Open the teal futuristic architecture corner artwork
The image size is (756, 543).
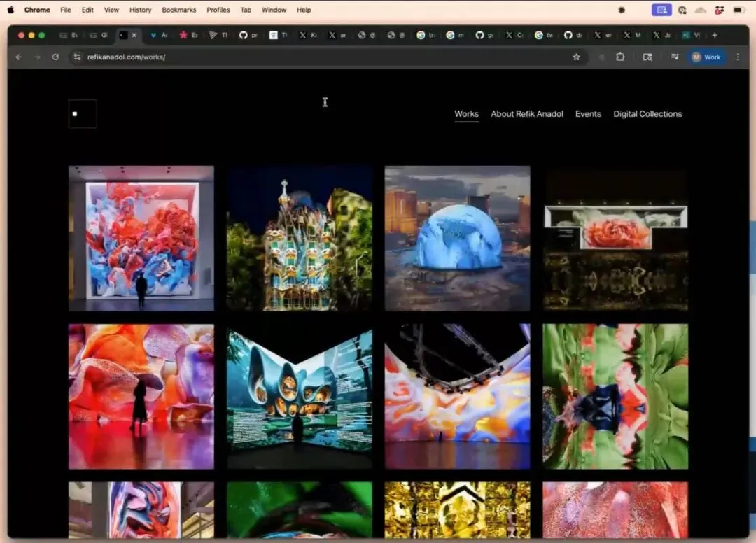(300, 397)
